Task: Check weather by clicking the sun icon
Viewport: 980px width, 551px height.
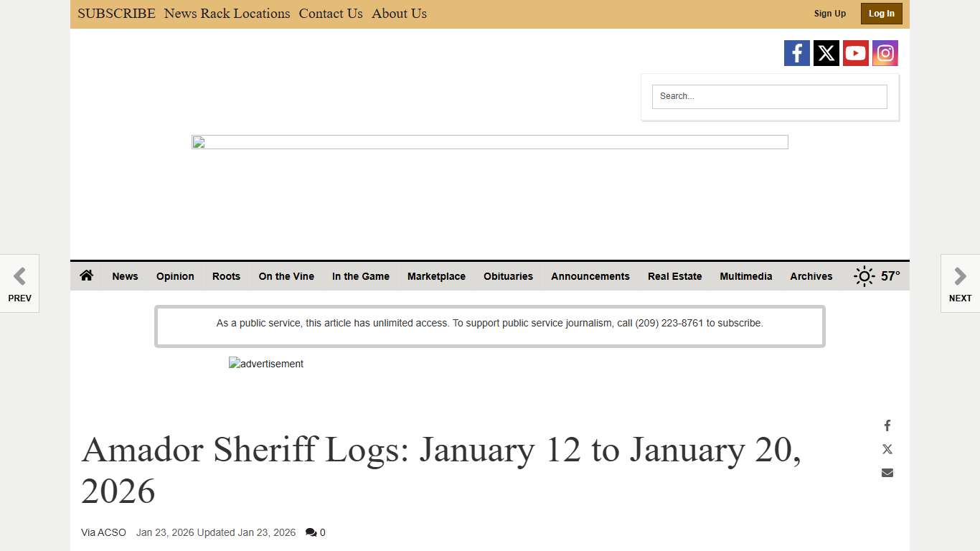Action: point(864,275)
